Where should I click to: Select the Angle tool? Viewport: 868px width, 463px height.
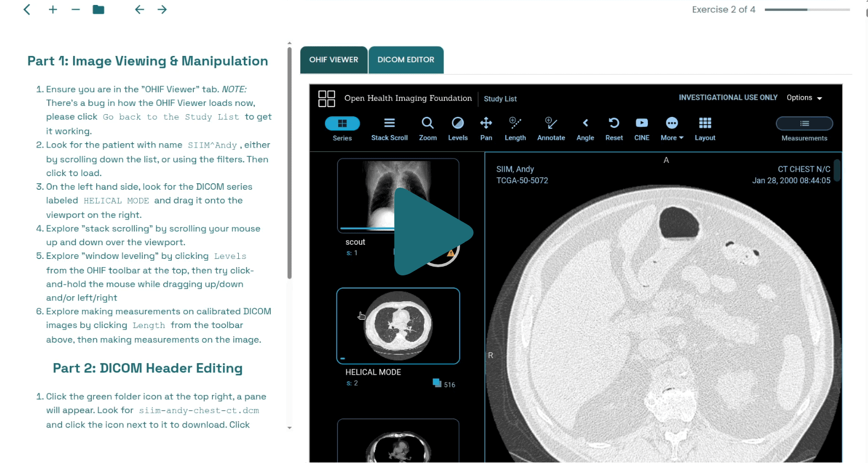tap(585, 129)
